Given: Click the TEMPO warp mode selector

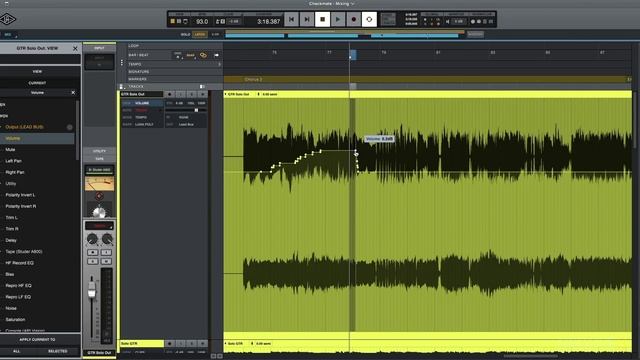Looking at the screenshot, I should click(x=141, y=117).
